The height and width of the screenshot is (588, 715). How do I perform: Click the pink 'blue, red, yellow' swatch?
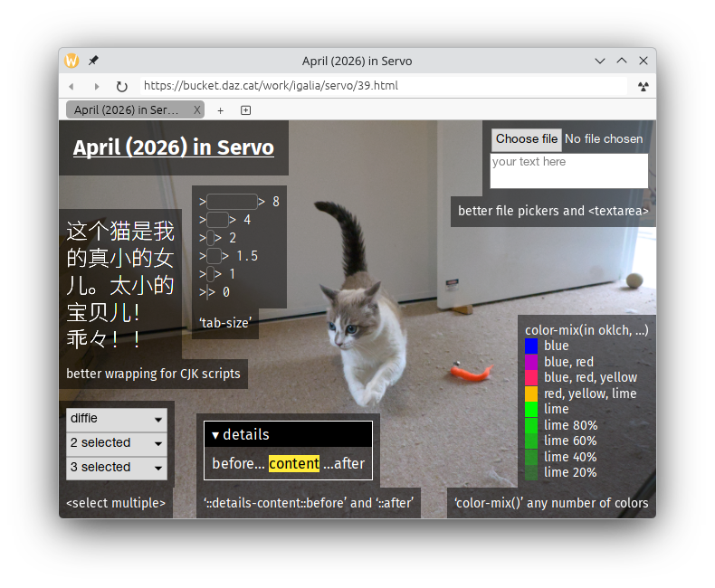coord(531,378)
